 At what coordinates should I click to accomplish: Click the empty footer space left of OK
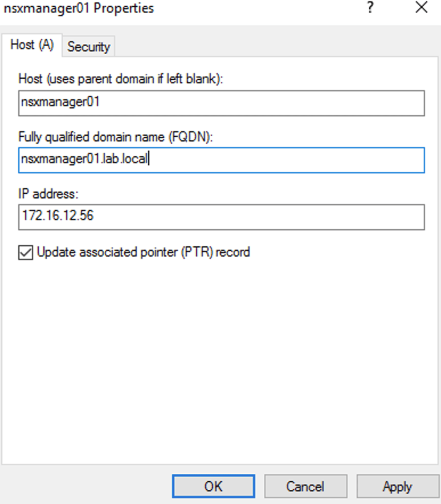85,486
